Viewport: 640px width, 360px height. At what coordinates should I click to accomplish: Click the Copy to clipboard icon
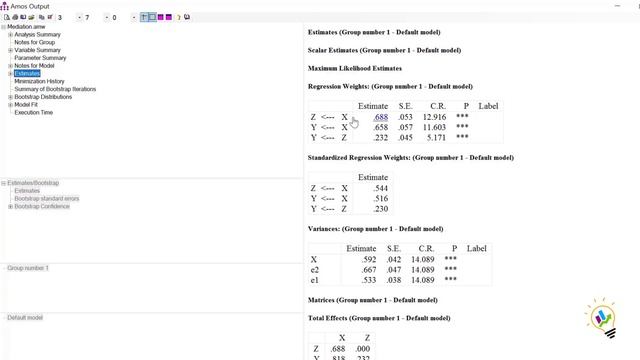(x=42, y=17)
